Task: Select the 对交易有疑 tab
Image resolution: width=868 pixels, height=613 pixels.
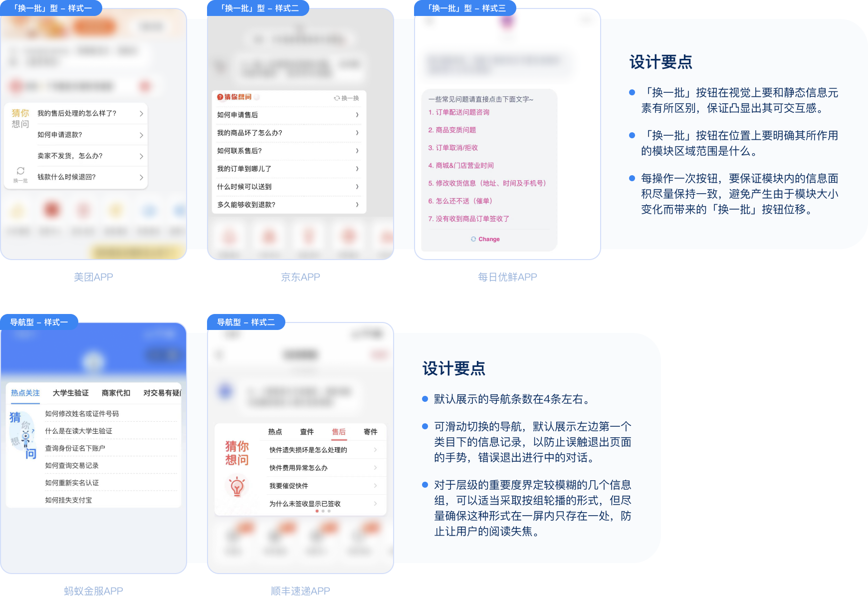Action: click(162, 393)
